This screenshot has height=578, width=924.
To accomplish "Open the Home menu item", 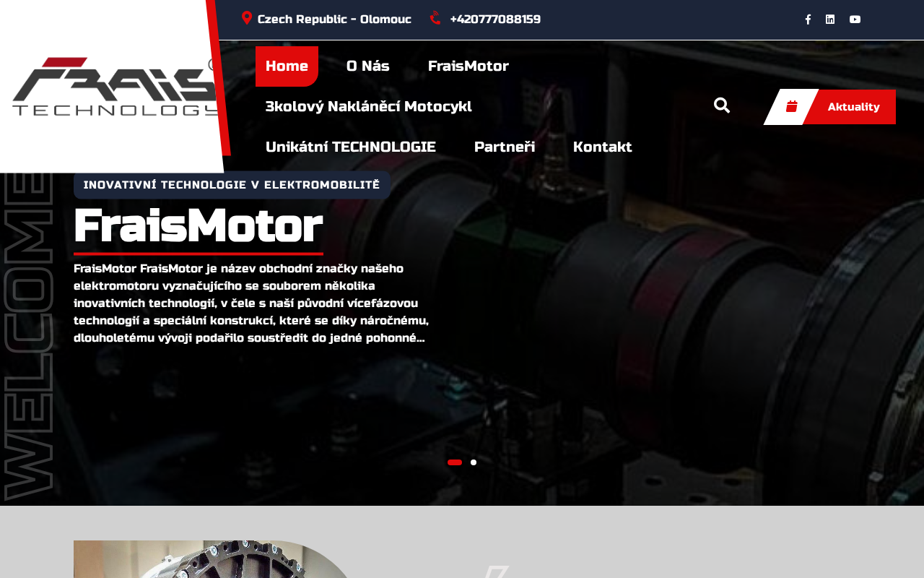I will pyautogui.click(x=287, y=66).
